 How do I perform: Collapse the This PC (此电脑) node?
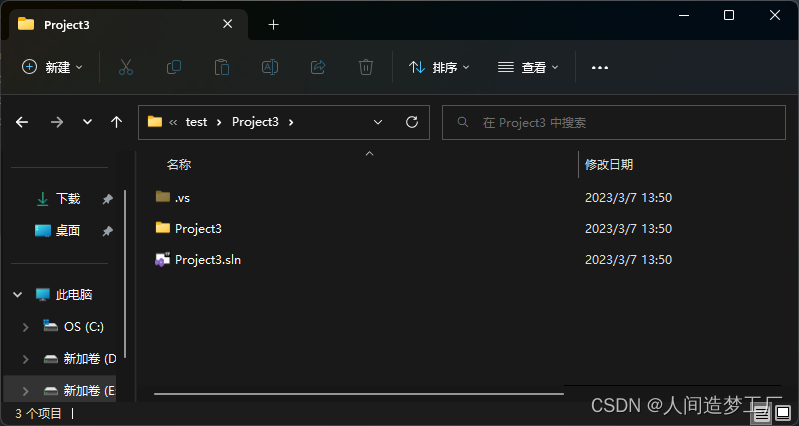click(x=18, y=295)
